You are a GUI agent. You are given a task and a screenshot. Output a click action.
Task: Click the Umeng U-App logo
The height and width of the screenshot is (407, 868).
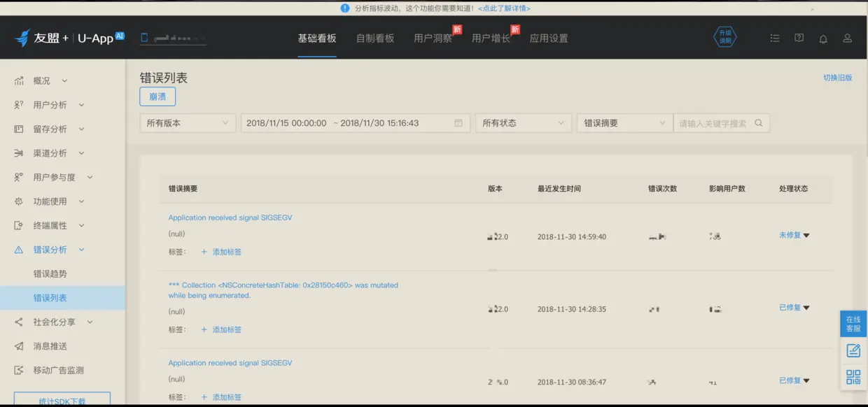[69, 38]
